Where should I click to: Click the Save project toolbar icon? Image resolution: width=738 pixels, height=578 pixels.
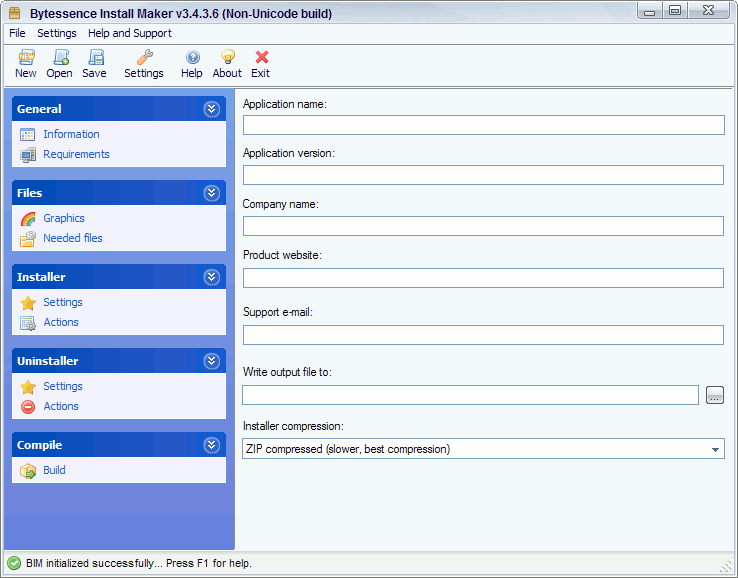pyautogui.click(x=96, y=57)
